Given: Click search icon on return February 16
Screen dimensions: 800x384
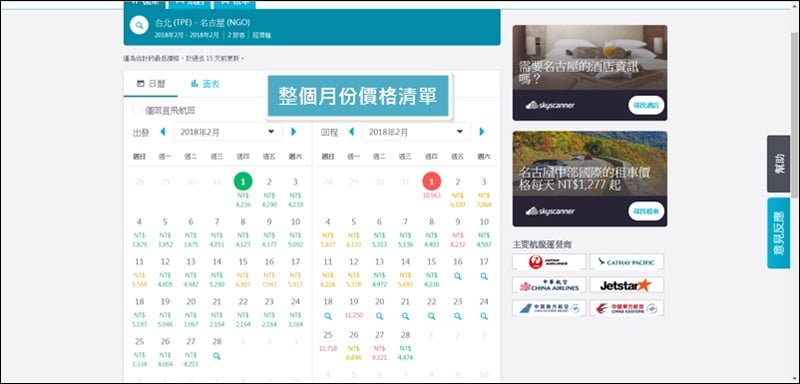Looking at the screenshot, I should [x=458, y=276].
